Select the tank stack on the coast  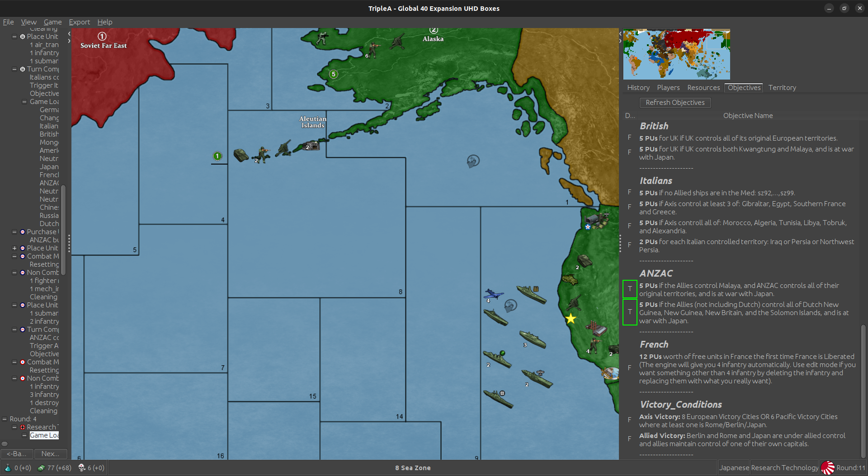click(x=584, y=261)
